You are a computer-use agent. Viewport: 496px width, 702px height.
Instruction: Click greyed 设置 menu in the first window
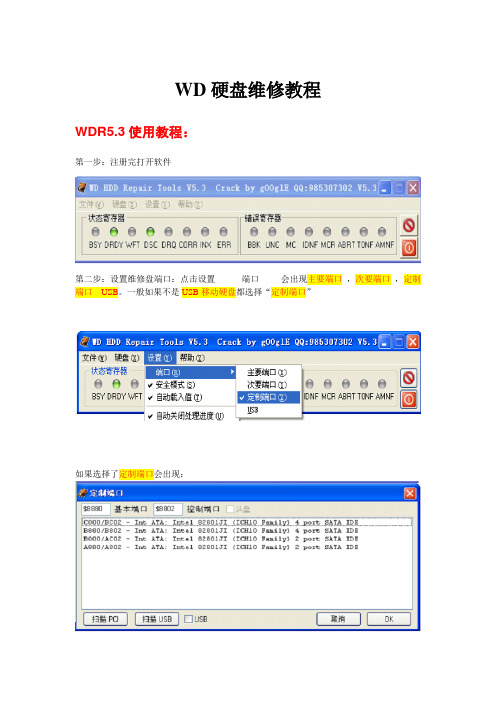pos(157,205)
